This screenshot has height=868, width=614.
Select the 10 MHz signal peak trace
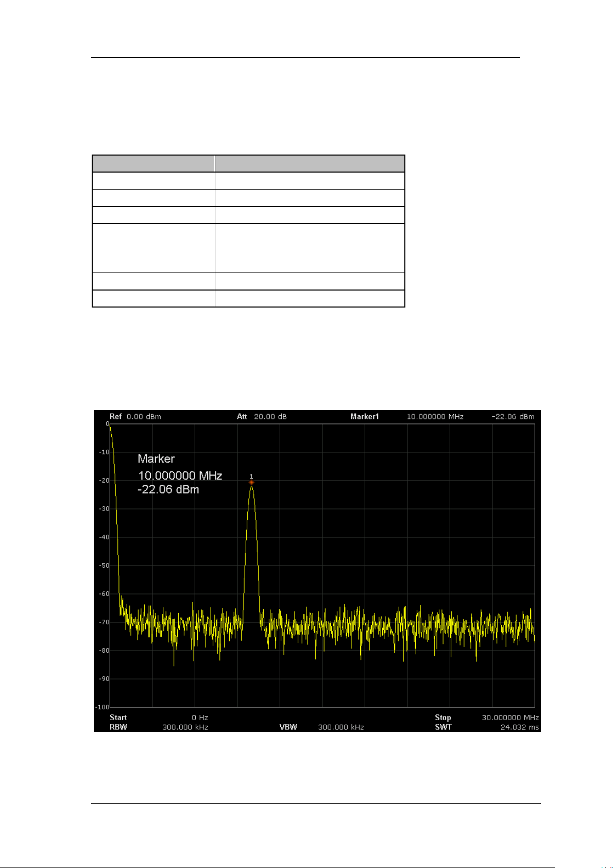click(x=251, y=554)
